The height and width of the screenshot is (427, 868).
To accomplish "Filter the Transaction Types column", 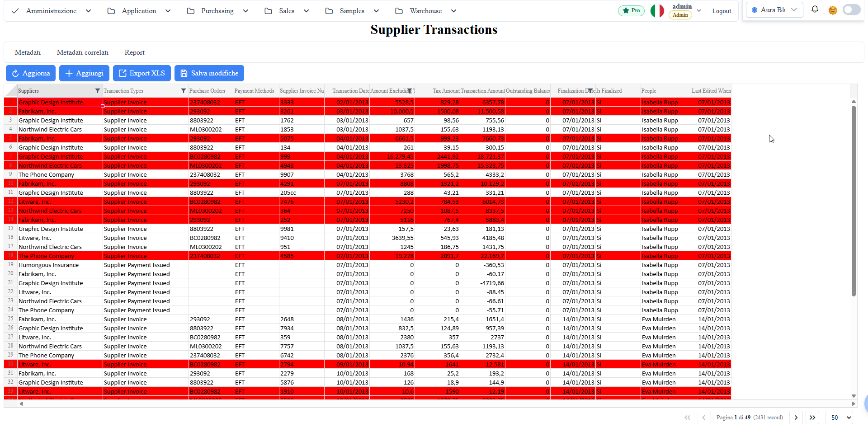I will [x=183, y=91].
